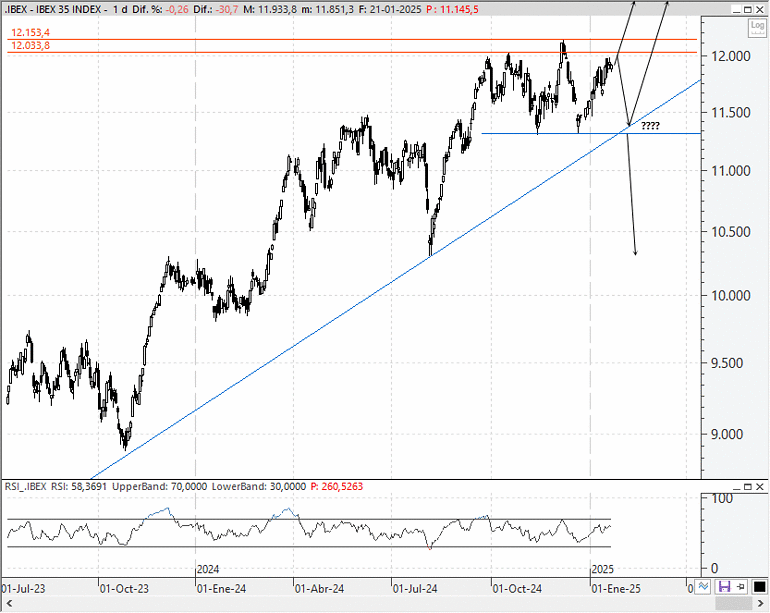Click the 'P: 11.145,5' red value in header
The width and height of the screenshot is (770, 613).
tap(452, 9)
